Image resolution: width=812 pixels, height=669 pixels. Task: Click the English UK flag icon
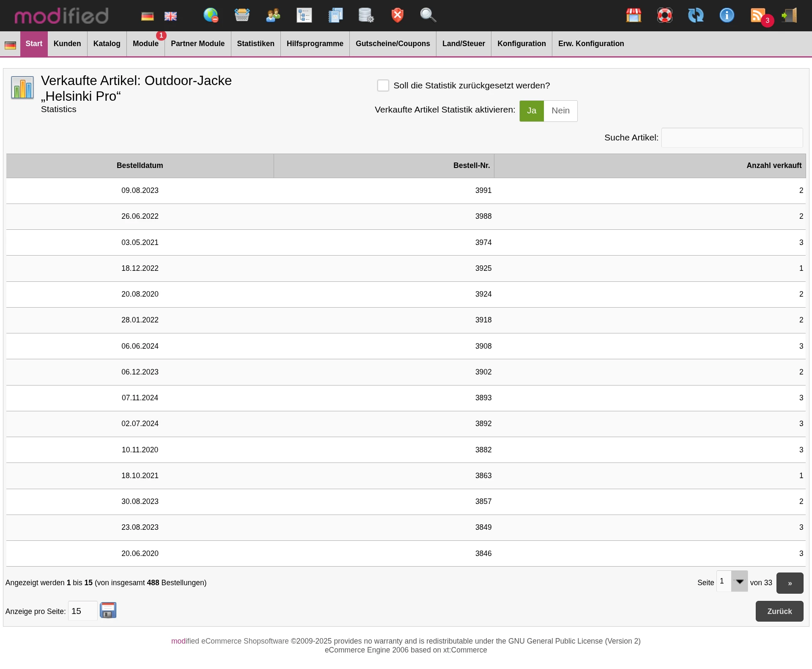coord(170,17)
